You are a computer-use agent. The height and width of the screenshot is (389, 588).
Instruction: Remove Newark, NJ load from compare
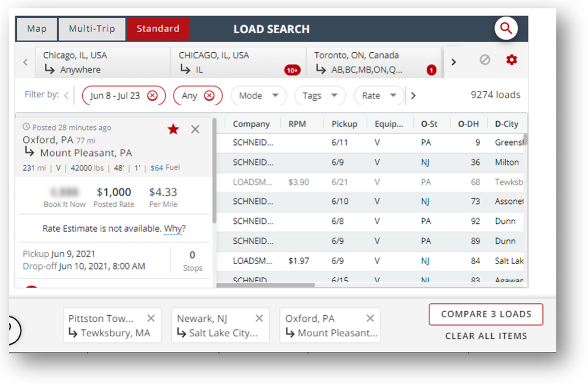point(259,318)
